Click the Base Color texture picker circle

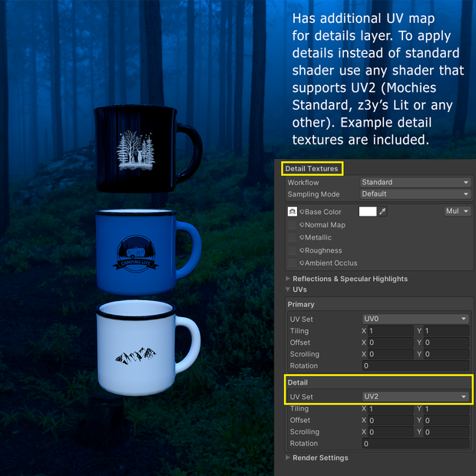pyautogui.click(x=302, y=212)
